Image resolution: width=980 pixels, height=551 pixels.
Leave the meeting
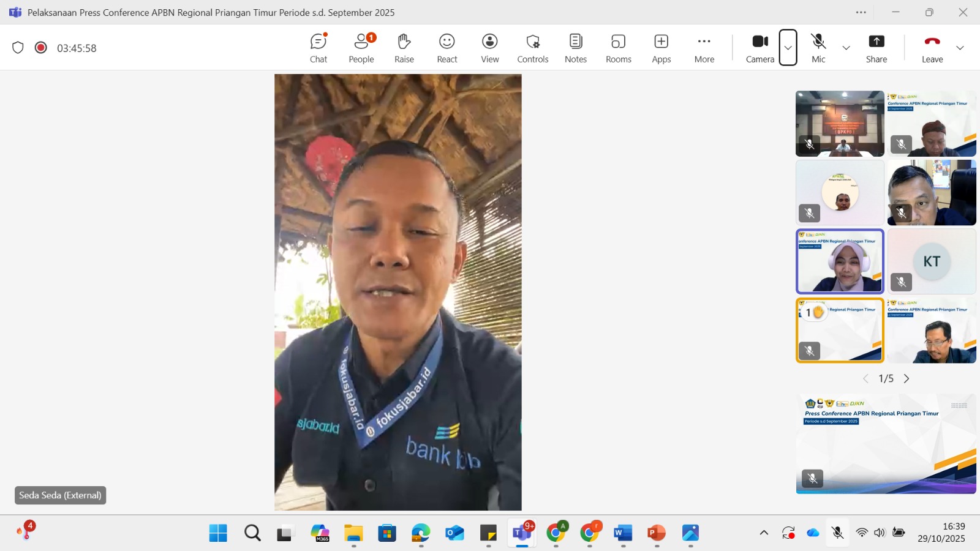pyautogui.click(x=932, y=48)
